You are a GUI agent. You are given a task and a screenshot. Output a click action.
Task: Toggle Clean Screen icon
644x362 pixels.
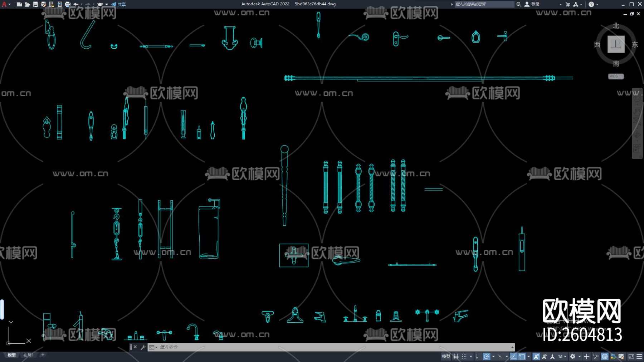coord(631,356)
